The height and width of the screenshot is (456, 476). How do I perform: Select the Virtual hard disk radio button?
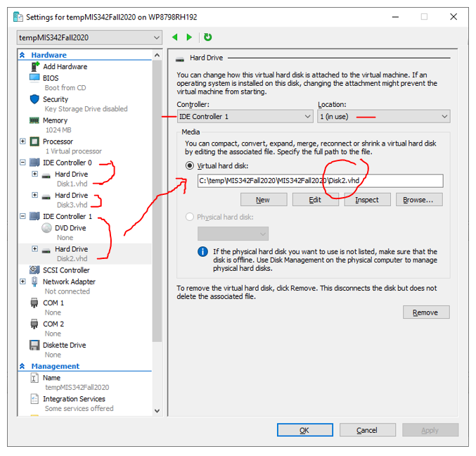[190, 166]
